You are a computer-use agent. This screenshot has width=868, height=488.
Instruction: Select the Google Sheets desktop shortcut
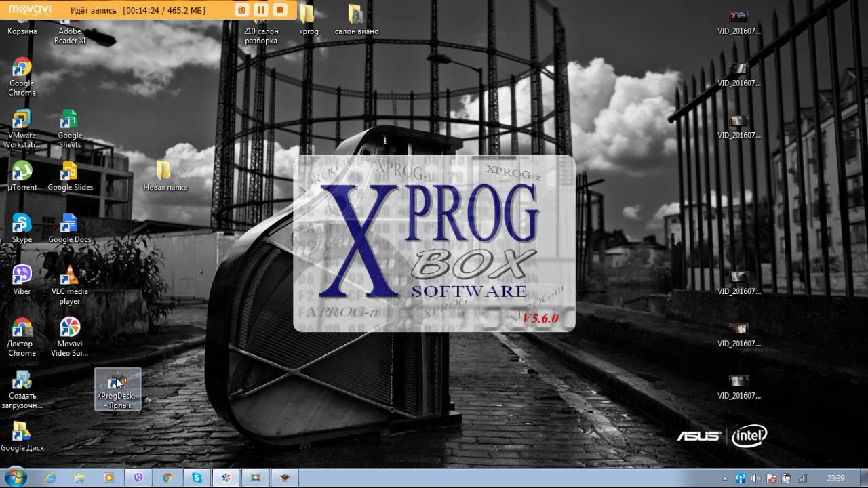pos(69,129)
